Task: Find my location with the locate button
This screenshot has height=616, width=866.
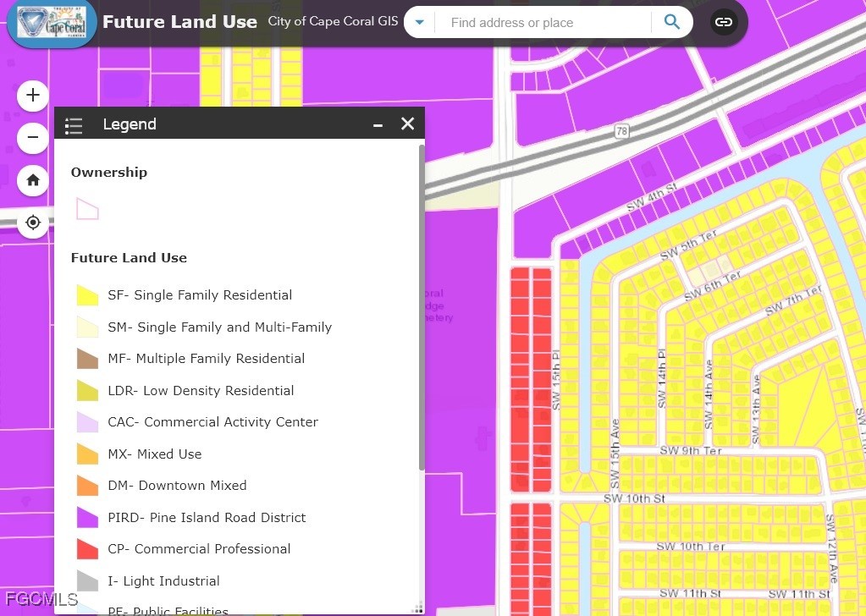Action: (x=33, y=223)
